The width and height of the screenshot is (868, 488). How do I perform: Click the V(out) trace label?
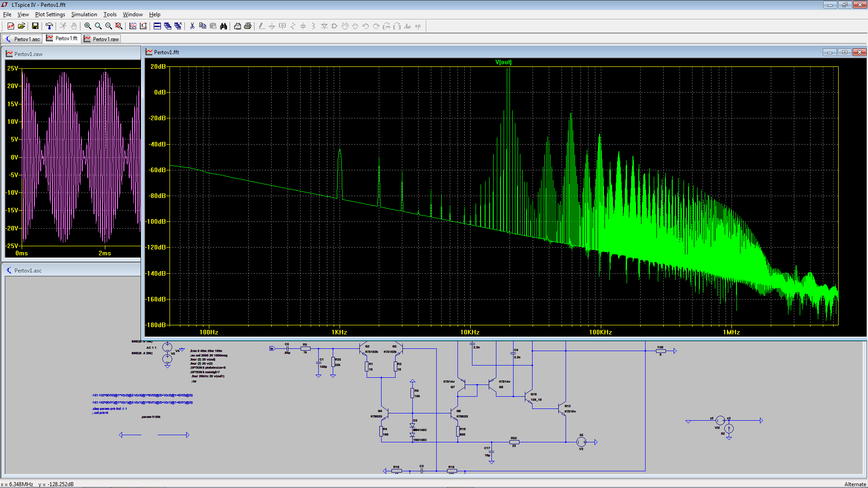point(503,62)
